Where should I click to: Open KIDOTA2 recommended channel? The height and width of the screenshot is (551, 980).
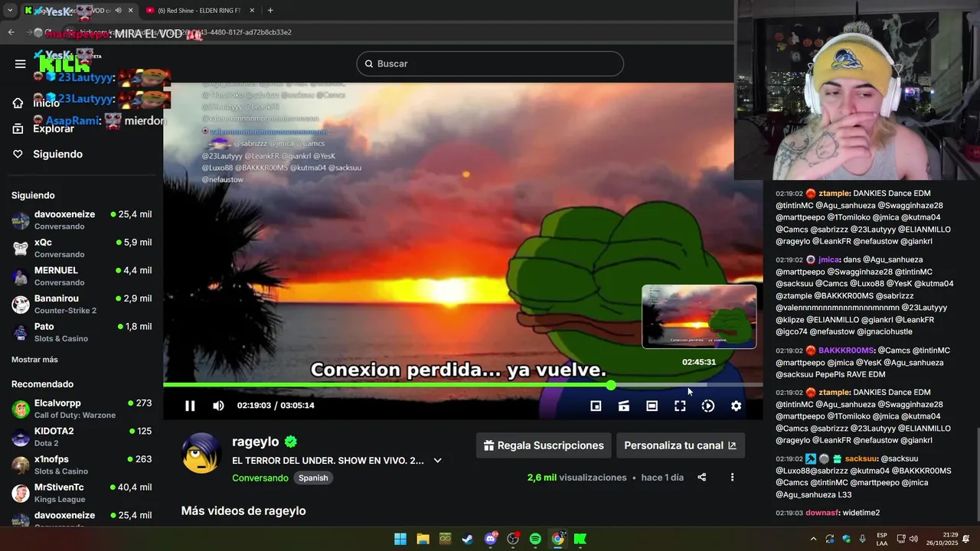pyautogui.click(x=81, y=437)
